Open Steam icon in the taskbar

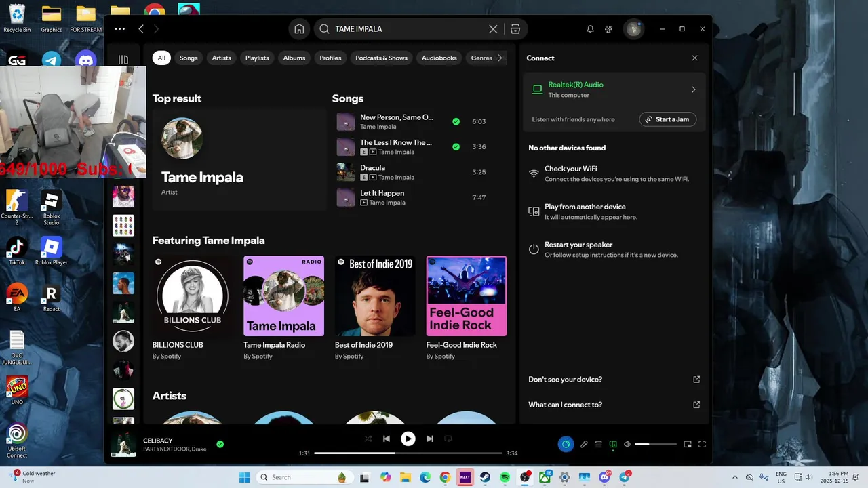point(485,477)
